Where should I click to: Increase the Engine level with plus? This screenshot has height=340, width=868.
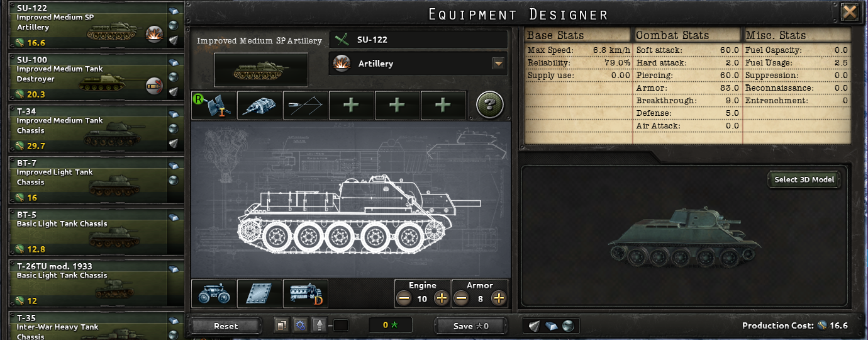point(442,298)
